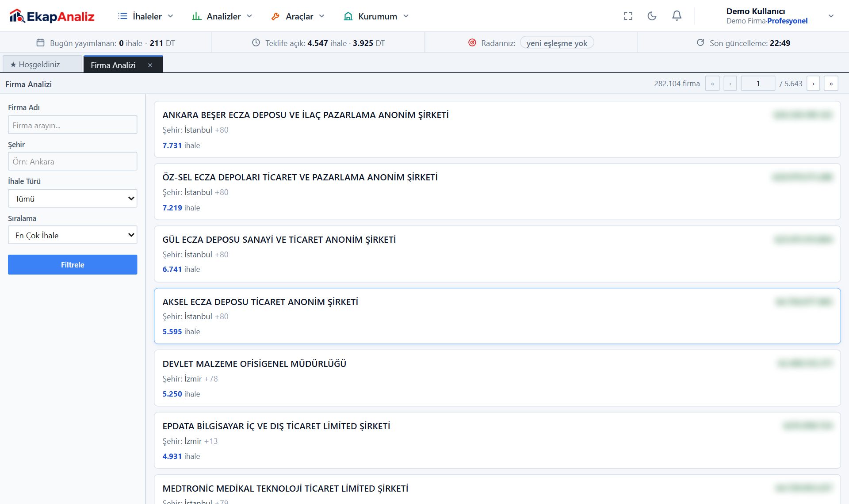Open ÖZ-SEL ECZA DEPOLARI company card
Image resolution: width=849 pixels, height=504 pixels.
(x=497, y=192)
